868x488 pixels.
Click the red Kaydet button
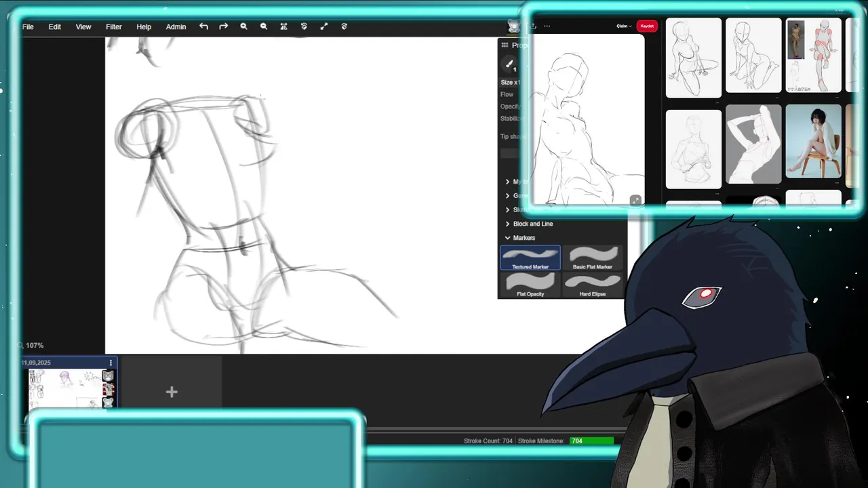click(647, 26)
